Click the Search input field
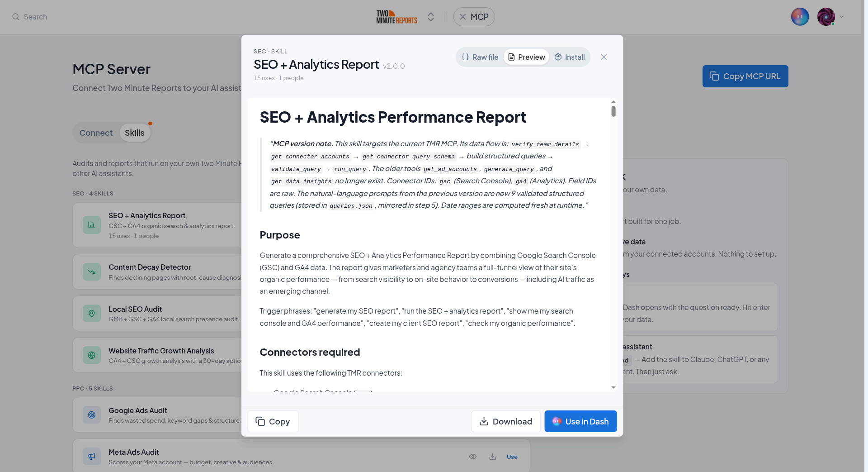The height and width of the screenshot is (472, 868). 35,17
